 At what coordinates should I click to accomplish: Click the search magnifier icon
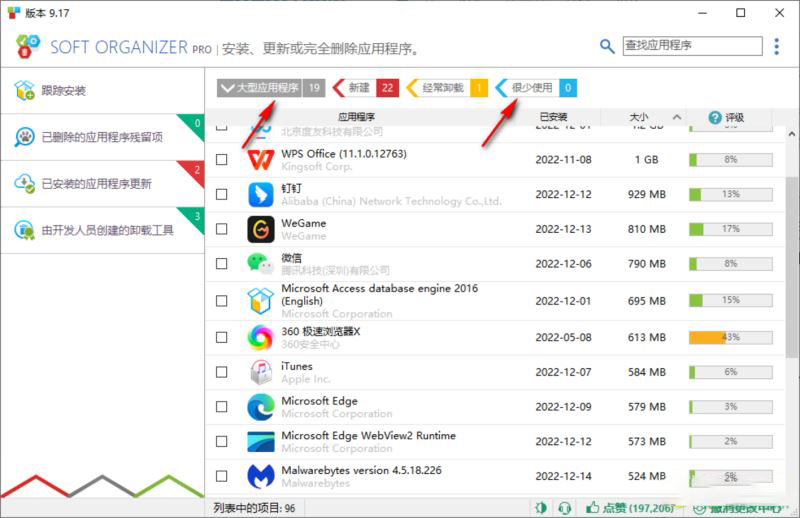coord(607,46)
